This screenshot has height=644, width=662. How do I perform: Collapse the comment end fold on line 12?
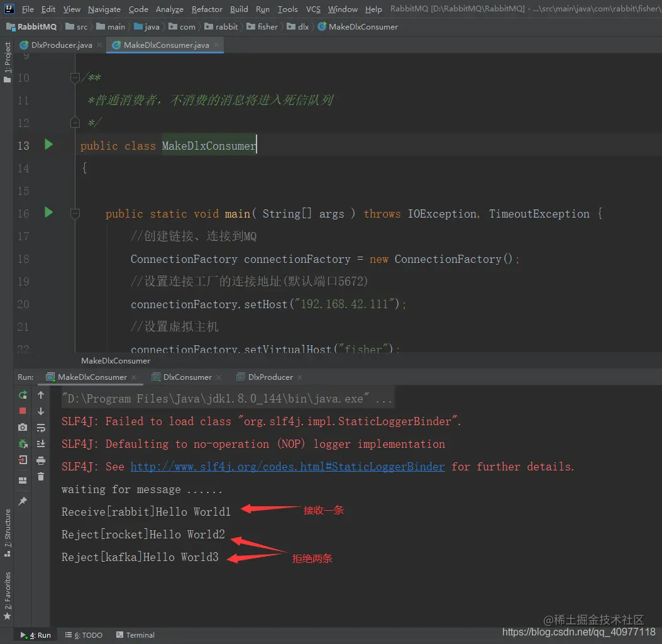tap(75, 123)
